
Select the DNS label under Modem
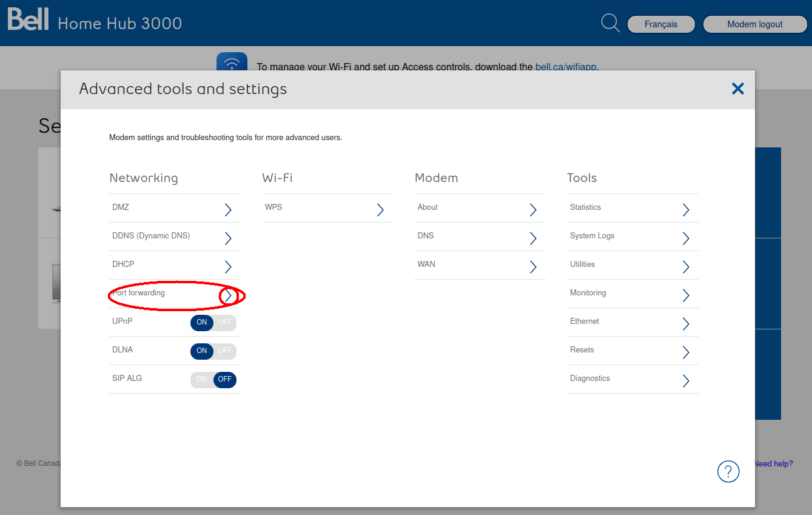tap(426, 235)
